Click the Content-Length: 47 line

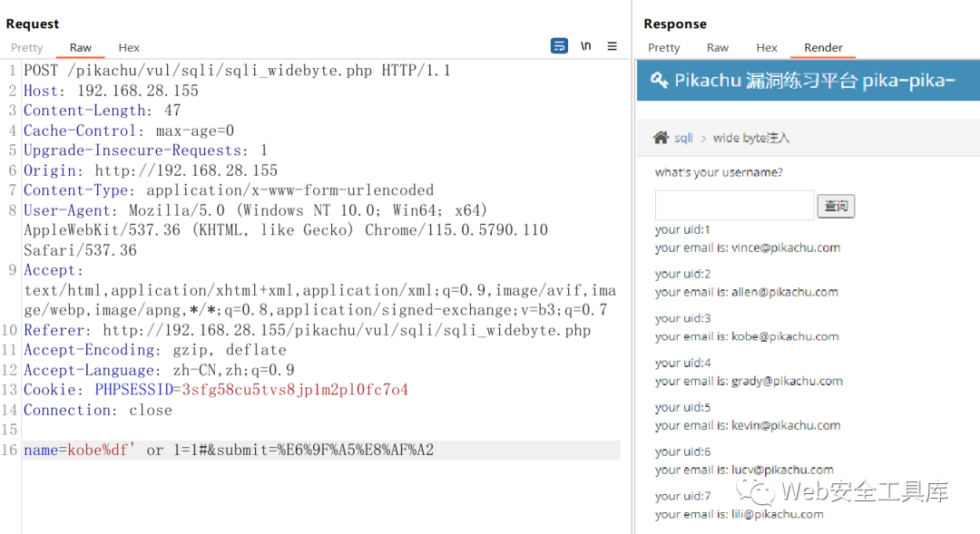[x=102, y=111]
